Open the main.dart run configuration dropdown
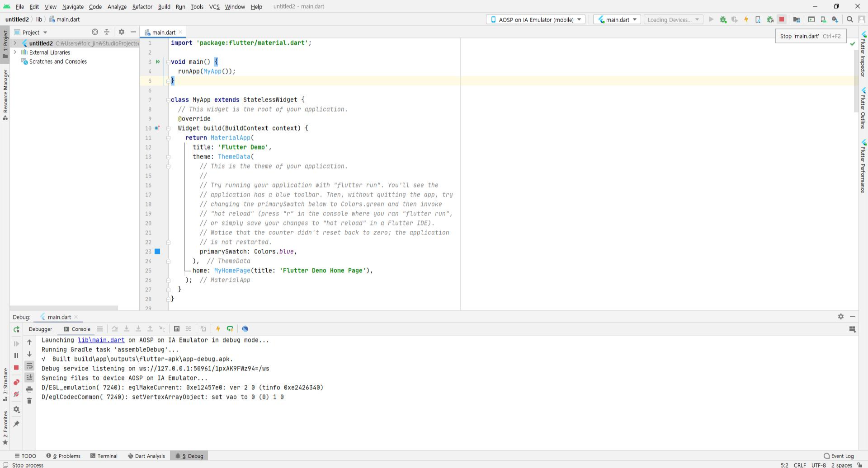This screenshot has width=868, height=468. tap(617, 19)
